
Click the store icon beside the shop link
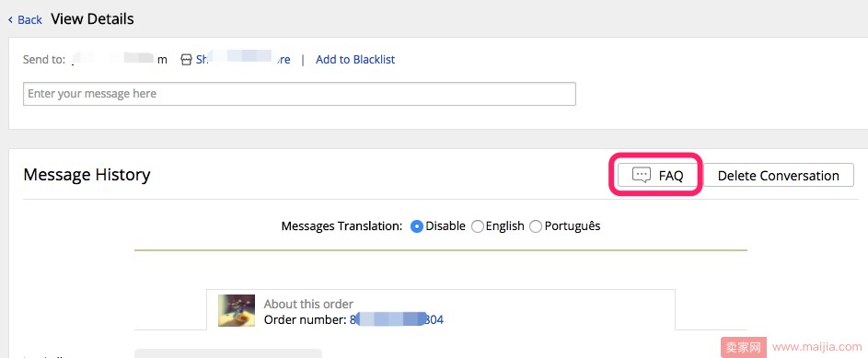click(187, 60)
